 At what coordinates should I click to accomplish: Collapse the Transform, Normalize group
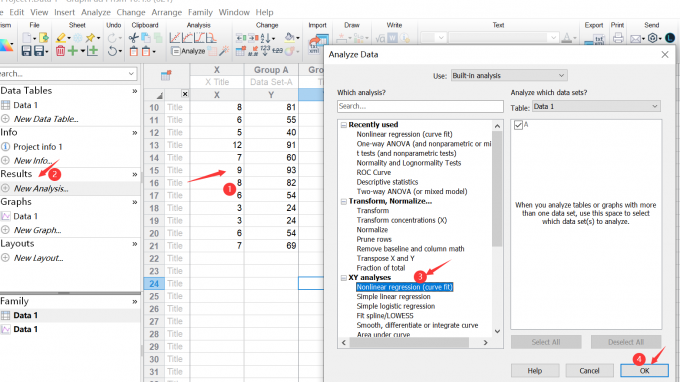pyautogui.click(x=343, y=202)
